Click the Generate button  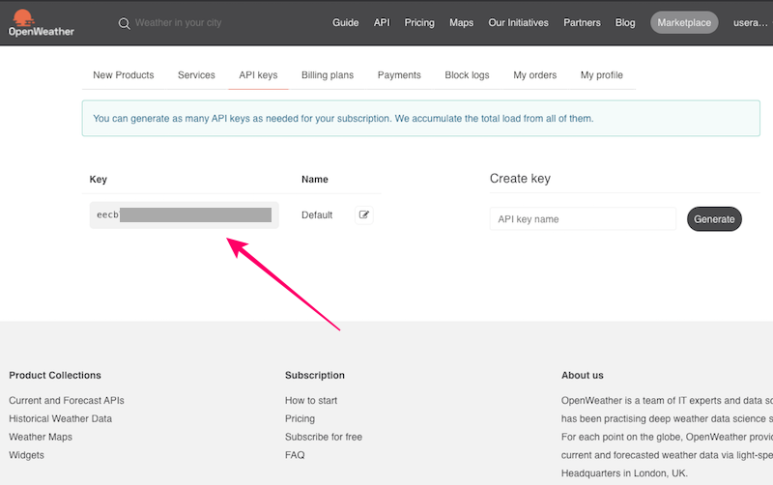click(714, 219)
